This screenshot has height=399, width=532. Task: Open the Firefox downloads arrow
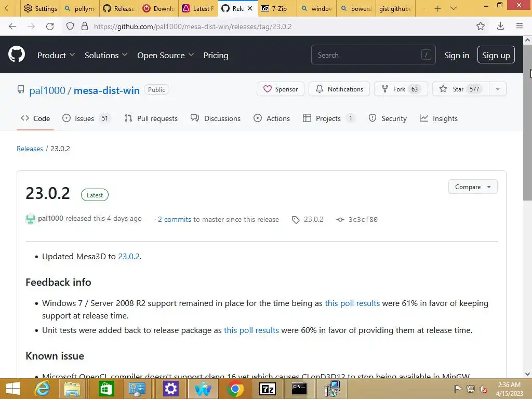(x=500, y=26)
